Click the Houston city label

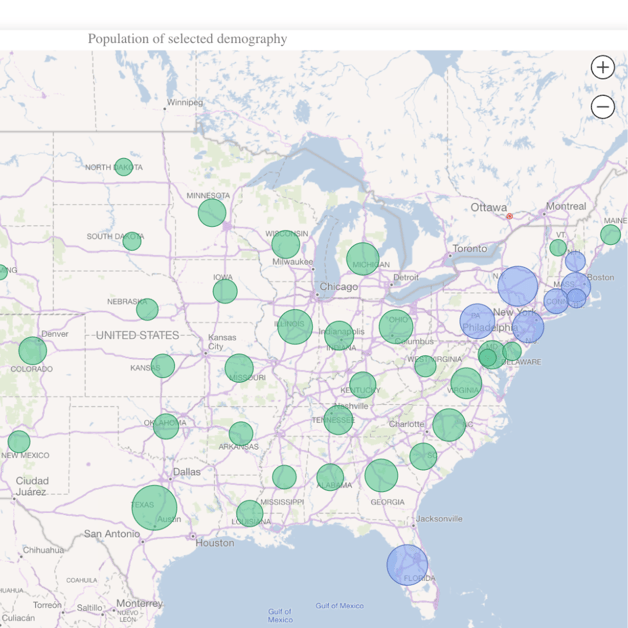[x=215, y=543]
